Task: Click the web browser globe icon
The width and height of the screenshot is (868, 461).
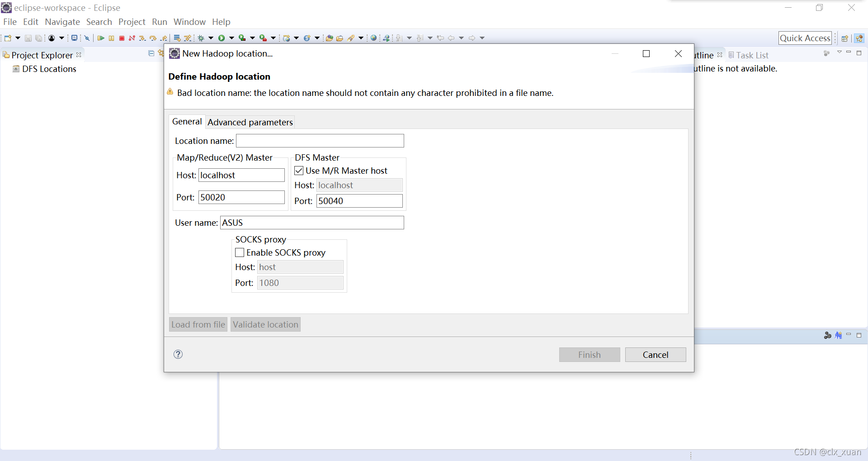Action: pyautogui.click(x=374, y=38)
